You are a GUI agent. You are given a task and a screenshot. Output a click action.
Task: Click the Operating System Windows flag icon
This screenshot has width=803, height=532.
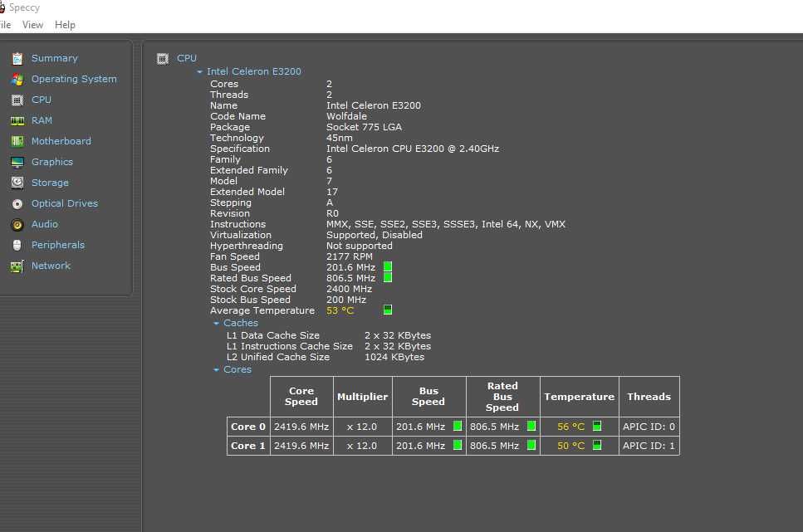[17, 80]
